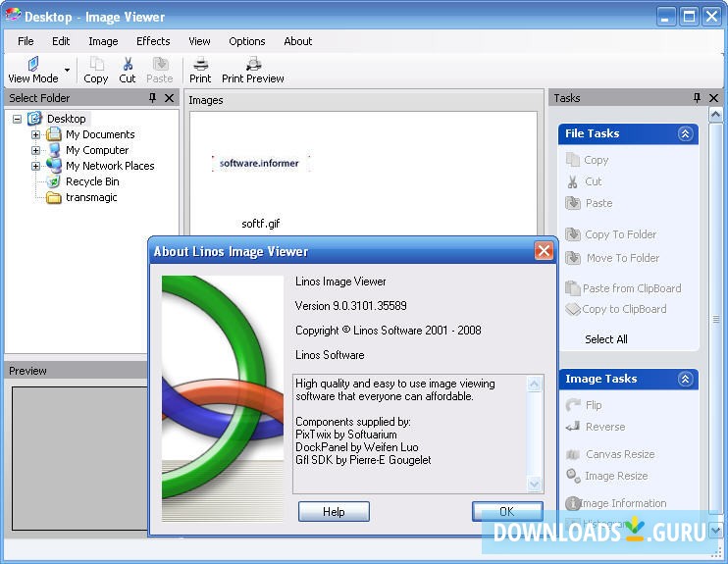Click the Cut scissors toolbar icon
The width and height of the screenshot is (728, 564).
[x=128, y=70]
